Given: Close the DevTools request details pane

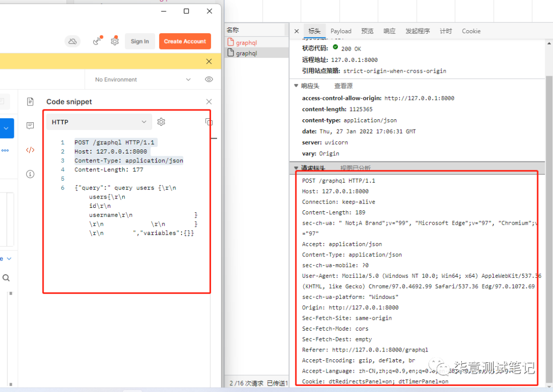Looking at the screenshot, I should coord(296,31).
